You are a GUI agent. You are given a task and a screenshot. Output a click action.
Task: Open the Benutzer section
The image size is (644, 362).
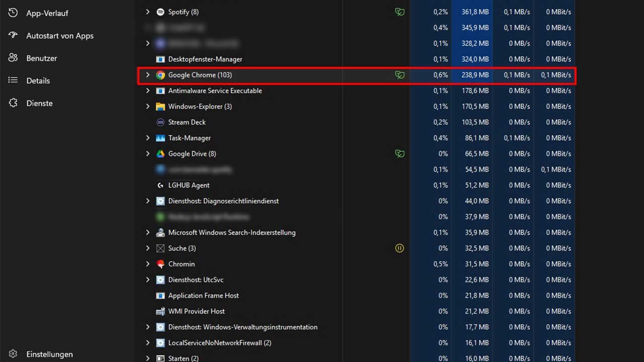(x=41, y=58)
